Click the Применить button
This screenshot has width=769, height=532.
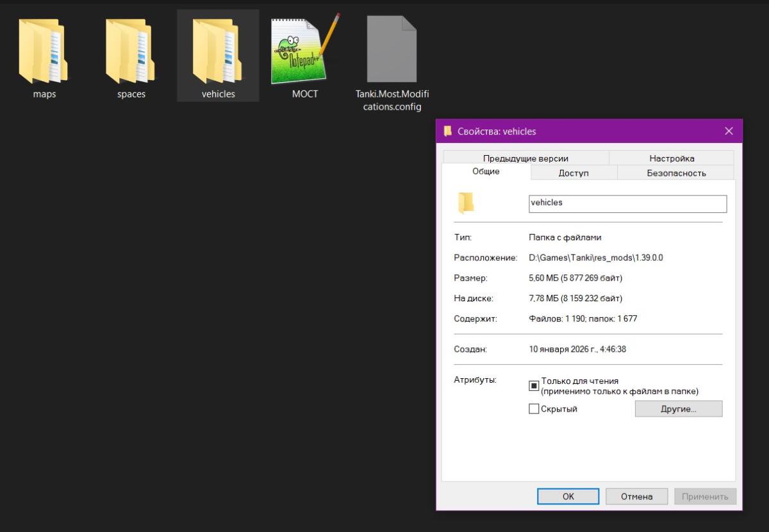pyautogui.click(x=705, y=496)
